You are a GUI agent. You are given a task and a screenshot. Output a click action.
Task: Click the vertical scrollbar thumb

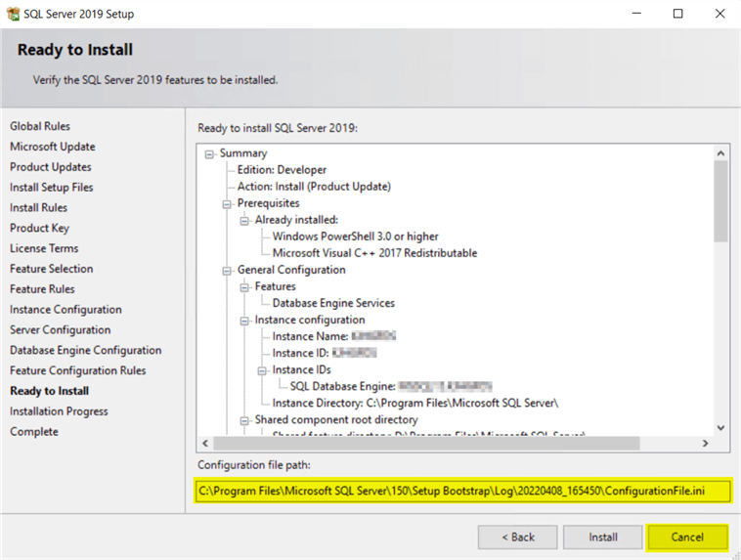[720, 201]
